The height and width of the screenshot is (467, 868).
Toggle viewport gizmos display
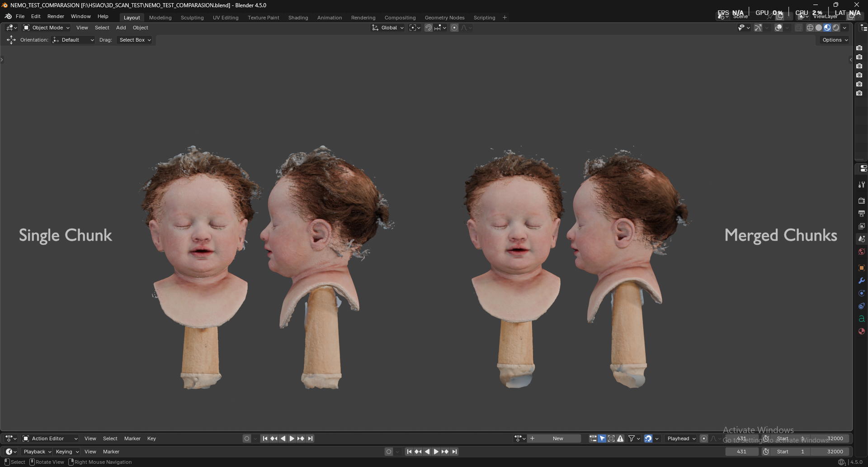pos(758,28)
